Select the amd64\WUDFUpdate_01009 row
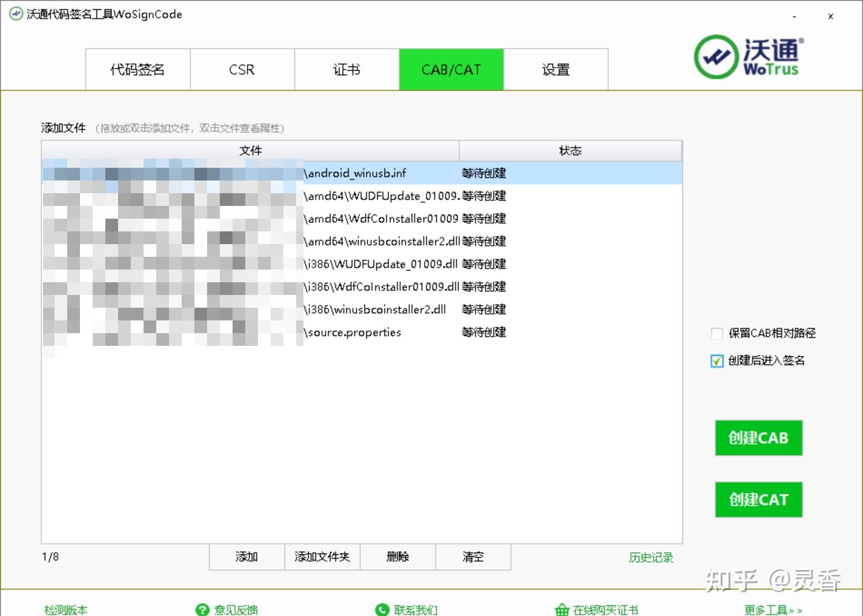Image resolution: width=863 pixels, height=616 pixels. (x=362, y=196)
